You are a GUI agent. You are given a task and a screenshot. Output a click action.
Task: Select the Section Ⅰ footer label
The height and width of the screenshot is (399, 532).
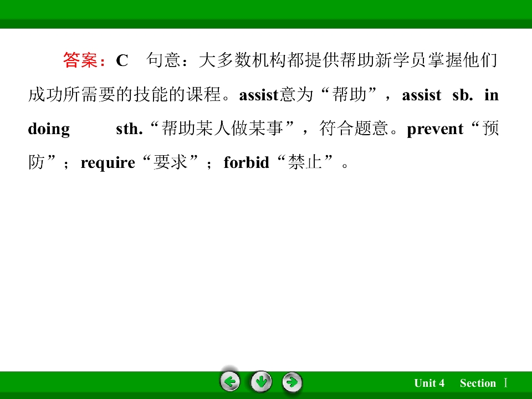tap(484, 383)
